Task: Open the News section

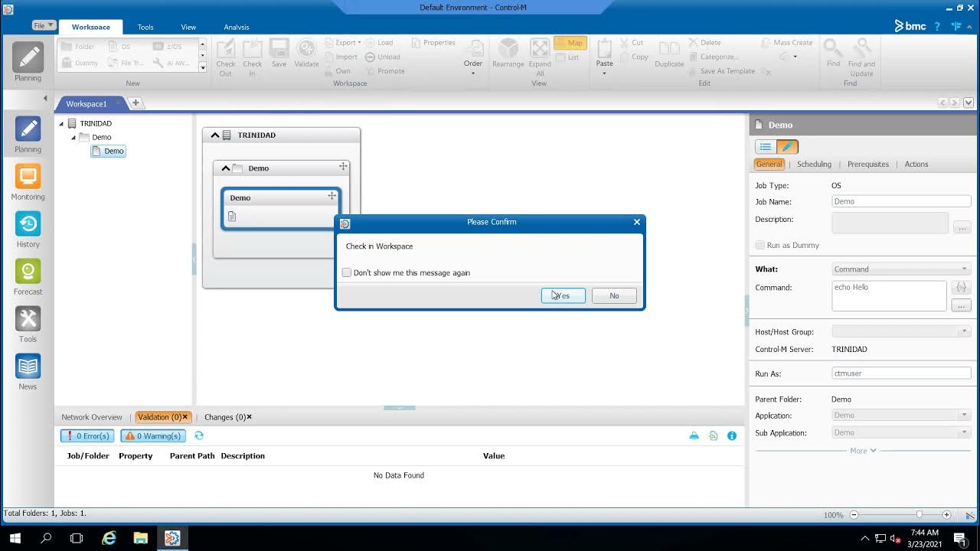Action: (28, 371)
